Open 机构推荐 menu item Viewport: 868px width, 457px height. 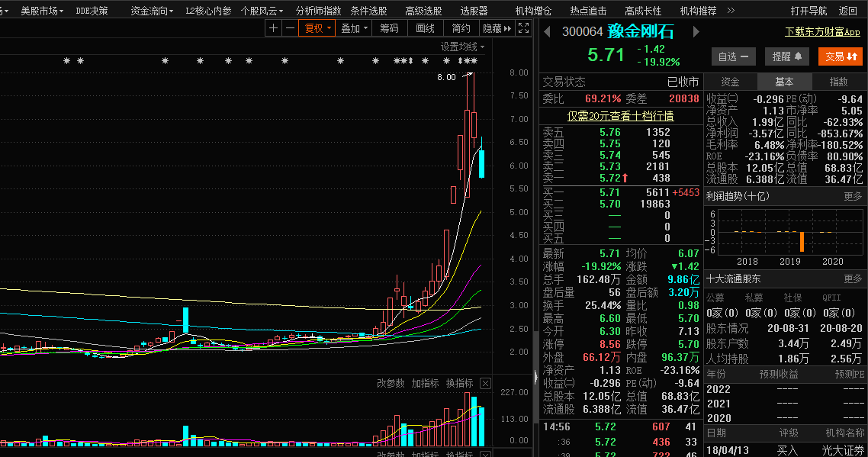(x=698, y=11)
